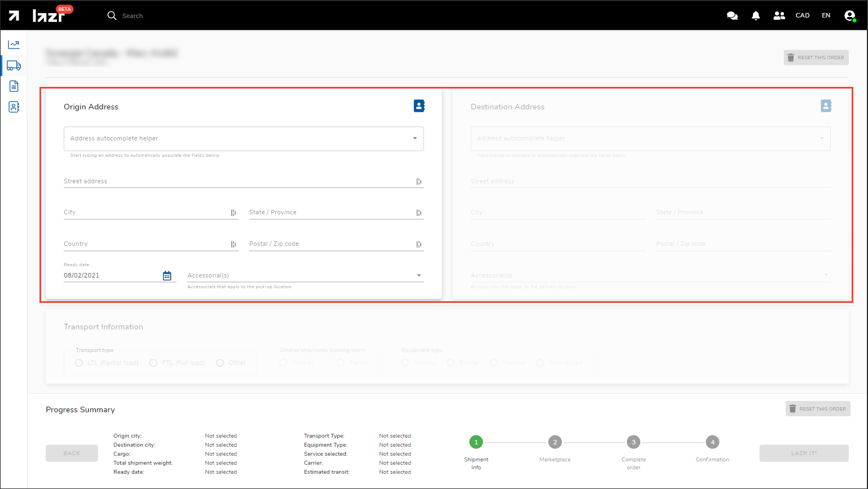
Task: Open the CAD currency selector
Action: pos(803,16)
